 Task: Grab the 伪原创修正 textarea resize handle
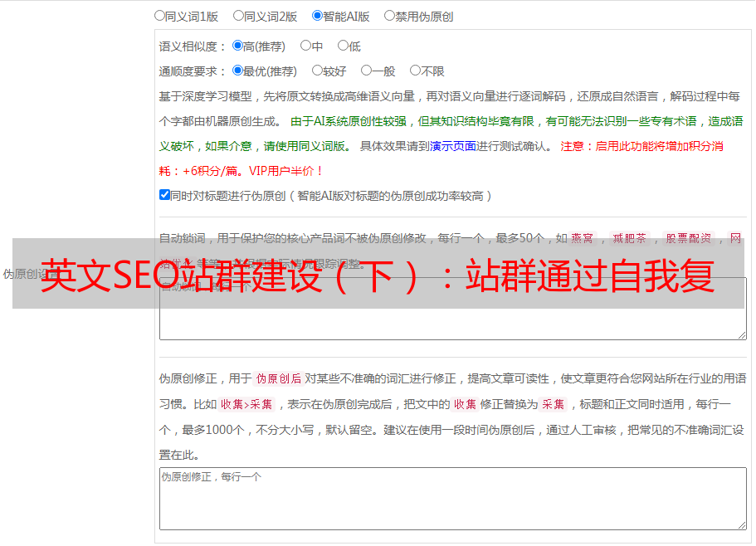[x=742, y=525]
